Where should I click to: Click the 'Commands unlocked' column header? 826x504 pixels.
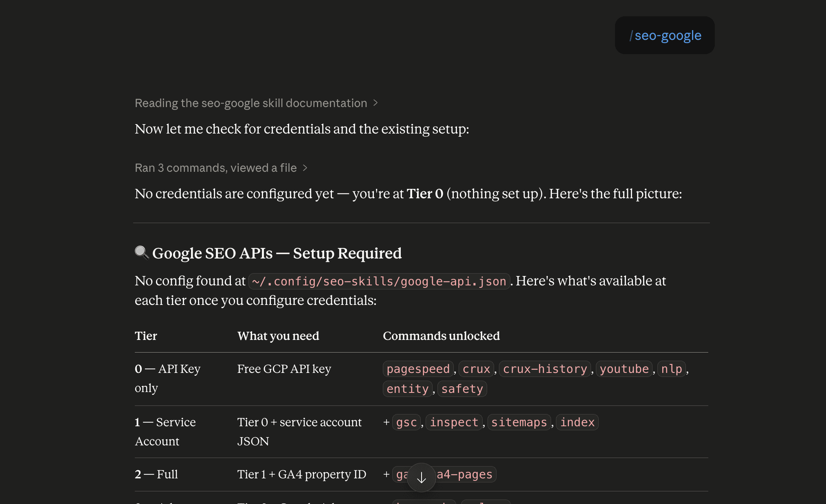[441, 336]
